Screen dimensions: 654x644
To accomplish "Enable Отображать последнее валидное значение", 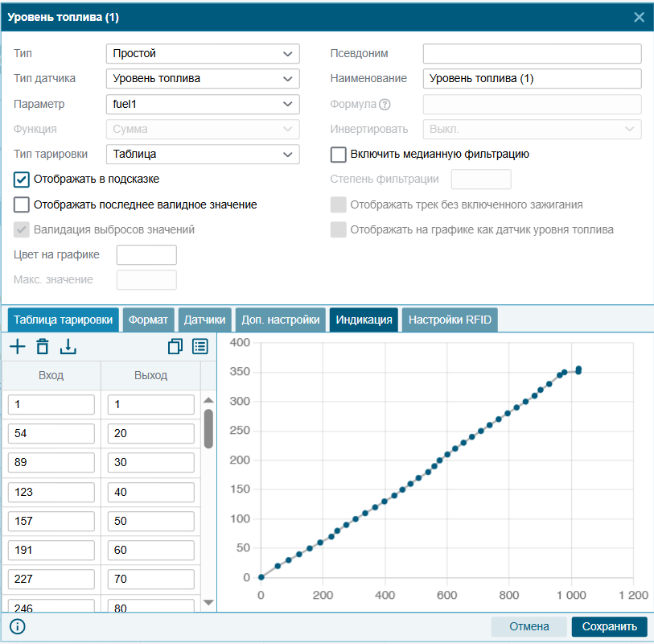I will 21,205.
